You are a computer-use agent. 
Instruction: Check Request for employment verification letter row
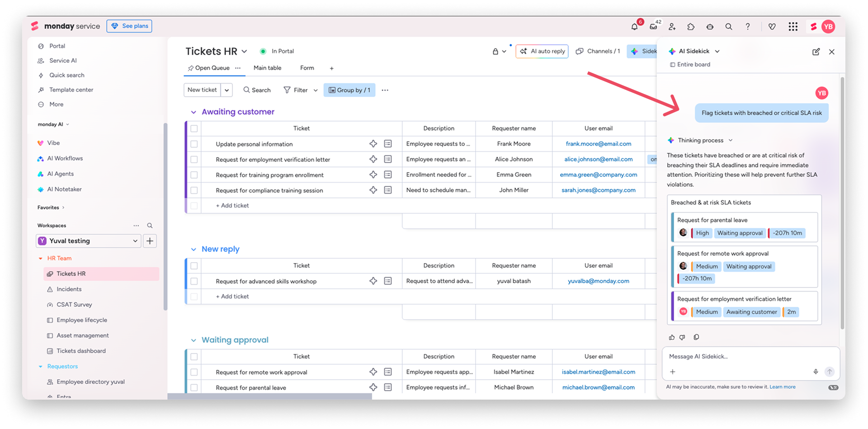tap(194, 159)
